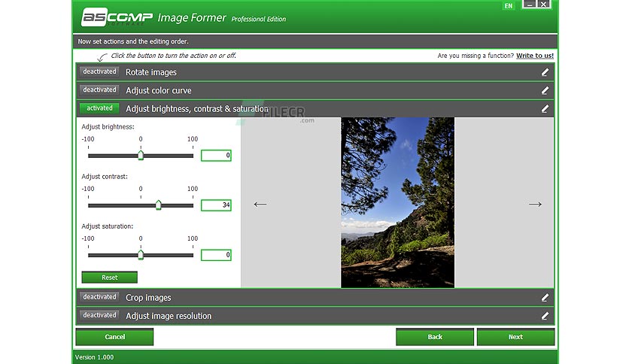This screenshot has height=364, width=629.
Task: Toggle Adjust color curve deactivated button
Action: point(99,89)
